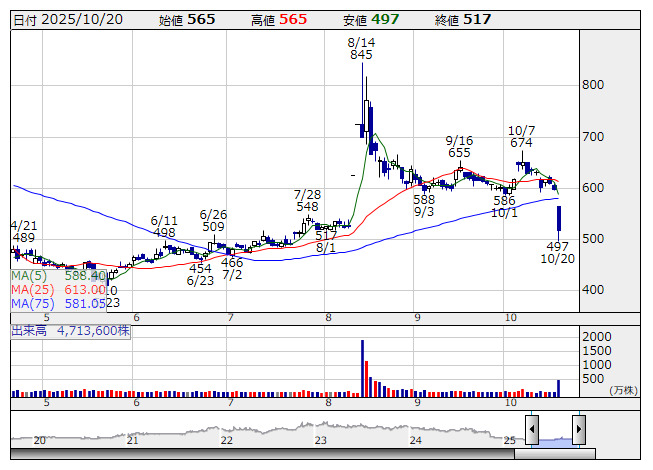The image size is (653, 470).
Task: Click the 10/7 high marker at 674
Action: (521, 137)
